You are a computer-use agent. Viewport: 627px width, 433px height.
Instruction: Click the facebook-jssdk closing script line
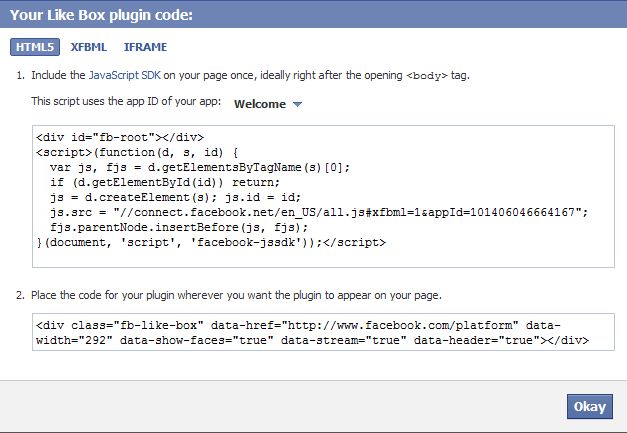[210, 241]
